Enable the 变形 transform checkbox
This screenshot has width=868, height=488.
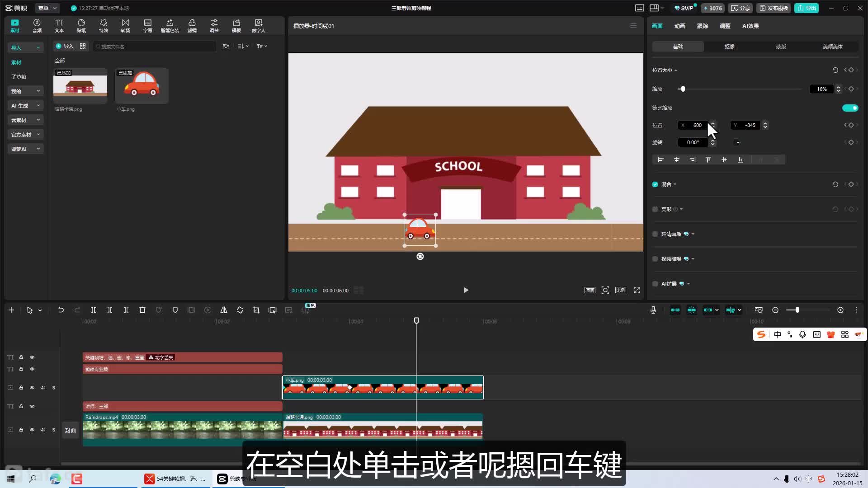click(655, 209)
